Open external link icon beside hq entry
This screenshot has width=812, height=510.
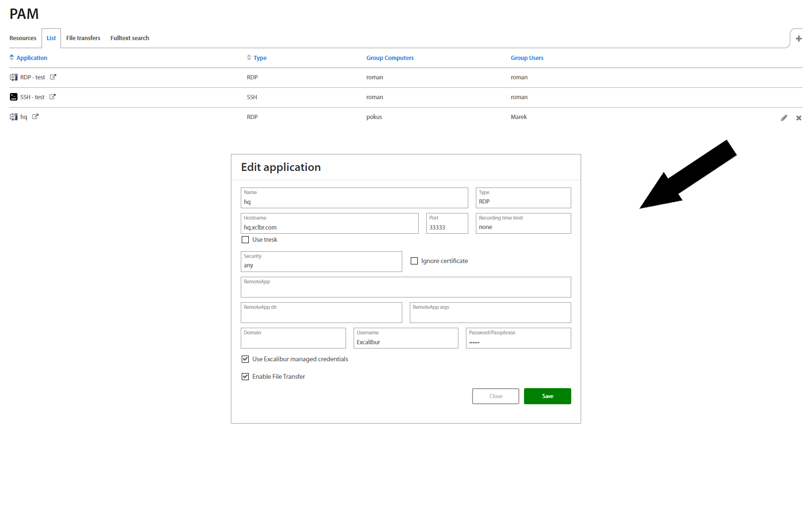coord(35,117)
